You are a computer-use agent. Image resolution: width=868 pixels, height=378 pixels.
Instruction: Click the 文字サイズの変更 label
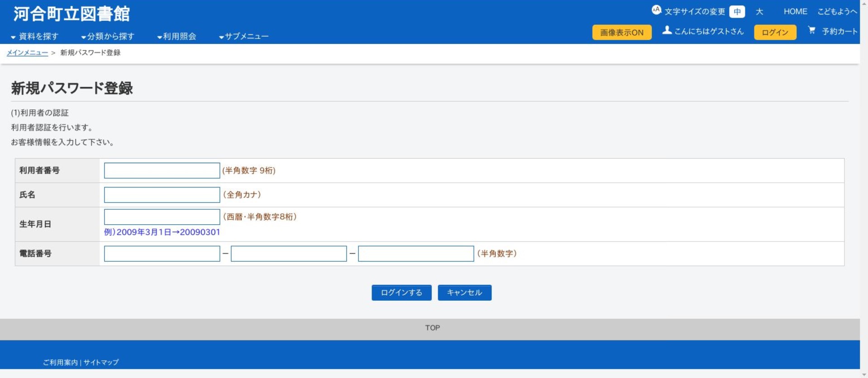[695, 12]
